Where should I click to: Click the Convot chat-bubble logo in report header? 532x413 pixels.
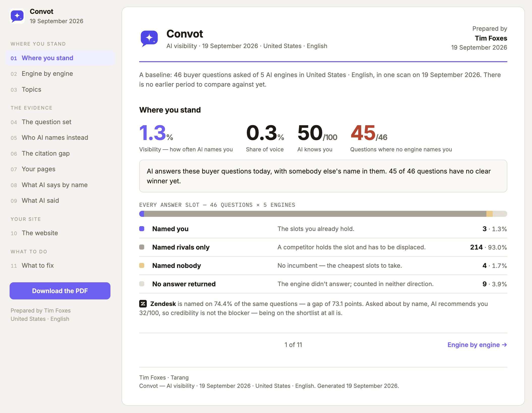tap(149, 39)
